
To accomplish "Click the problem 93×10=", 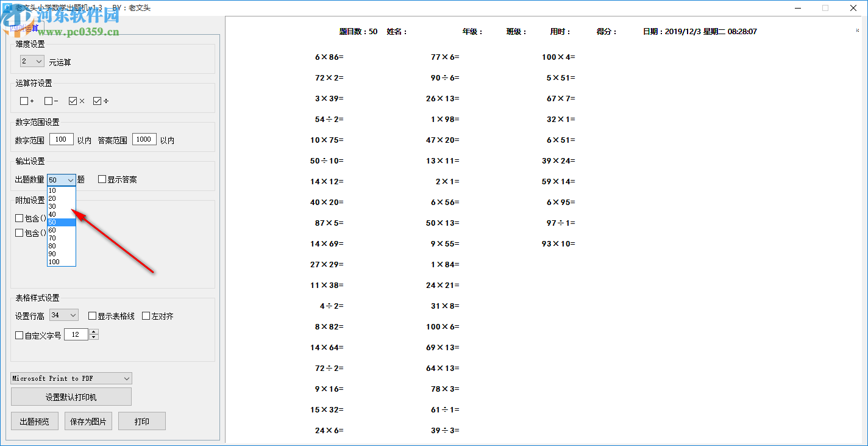I will tap(558, 244).
